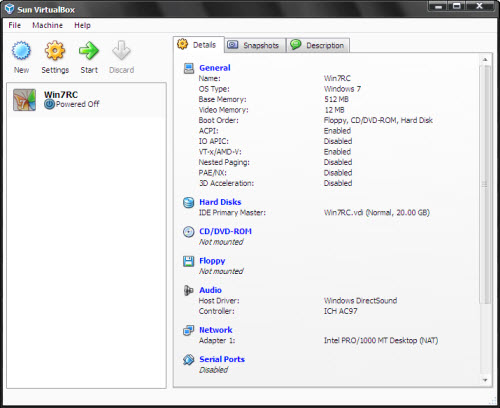
Task: Open the Help menu
Action: click(x=82, y=25)
